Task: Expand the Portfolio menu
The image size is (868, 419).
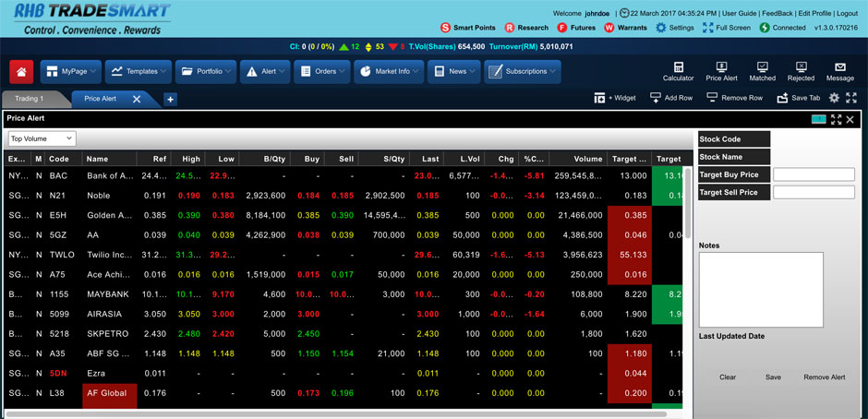Action: click(x=206, y=71)
